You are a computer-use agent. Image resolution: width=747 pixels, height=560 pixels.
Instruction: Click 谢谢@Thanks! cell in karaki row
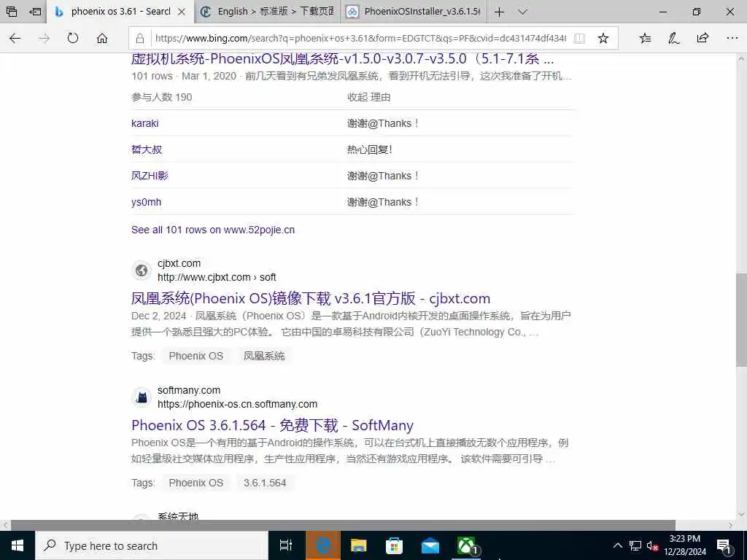383,123
